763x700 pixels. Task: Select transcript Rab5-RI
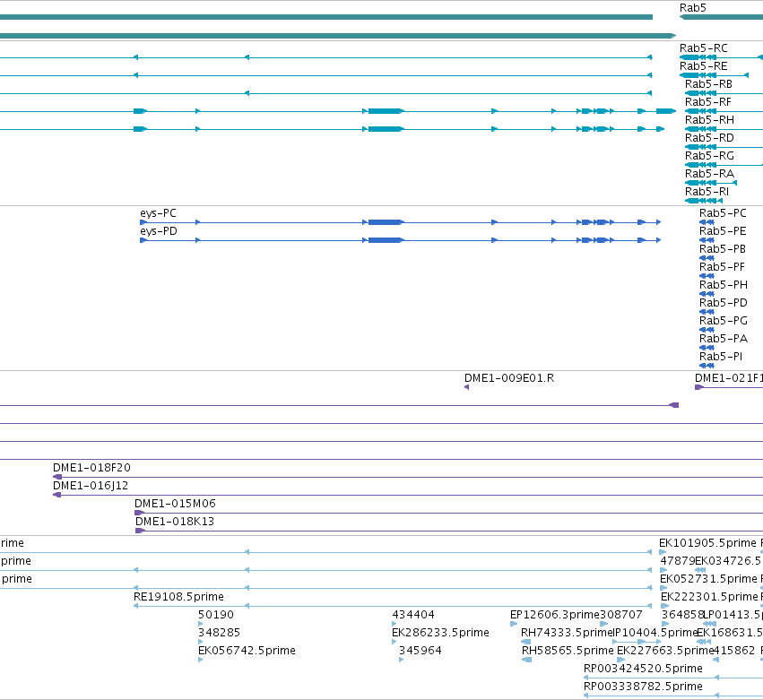coord(707,192)
